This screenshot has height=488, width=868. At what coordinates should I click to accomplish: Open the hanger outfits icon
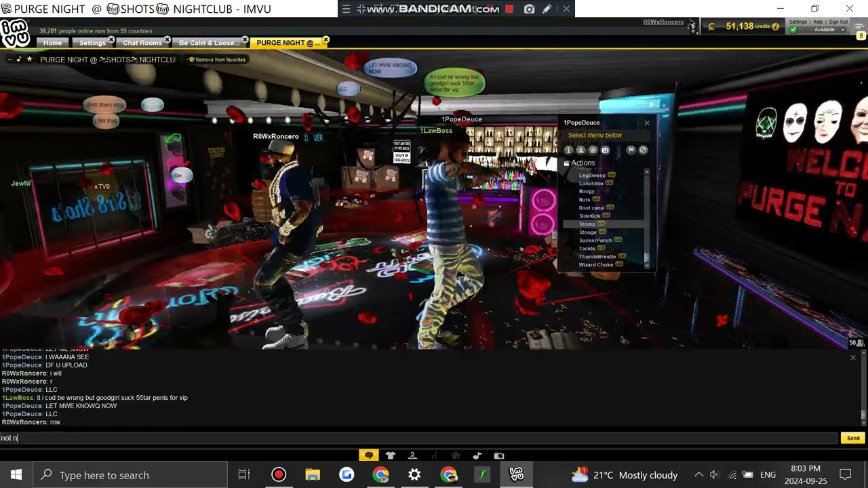pos(412,455)
